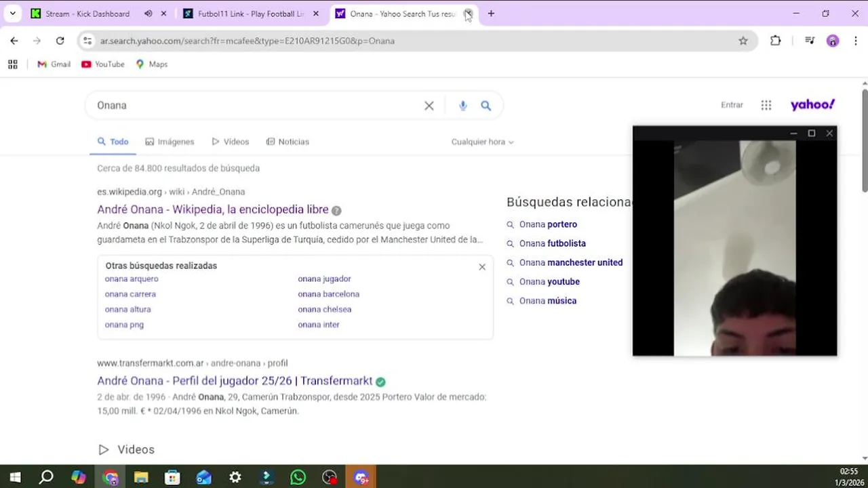The height and width of the screenshot is (488, 868).
Task: View site information icon in address bar
Action: [x=87, y=41]
